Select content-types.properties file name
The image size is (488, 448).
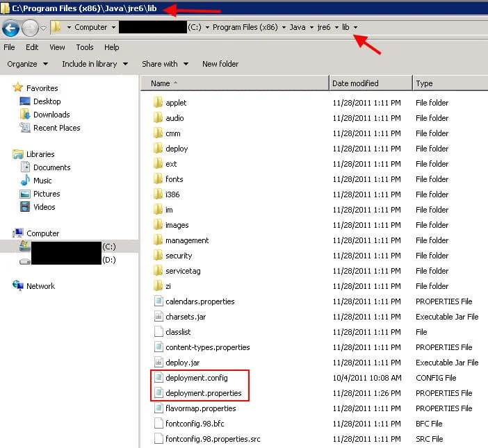tap(208, 347)
